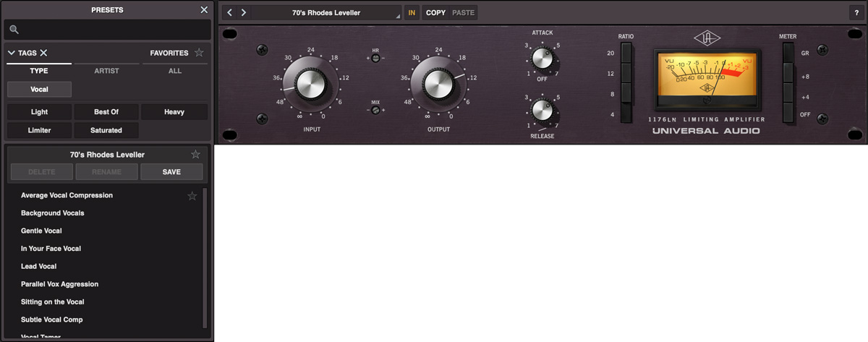
Task: Click the RENAME preset button
Action: [107, 172]
